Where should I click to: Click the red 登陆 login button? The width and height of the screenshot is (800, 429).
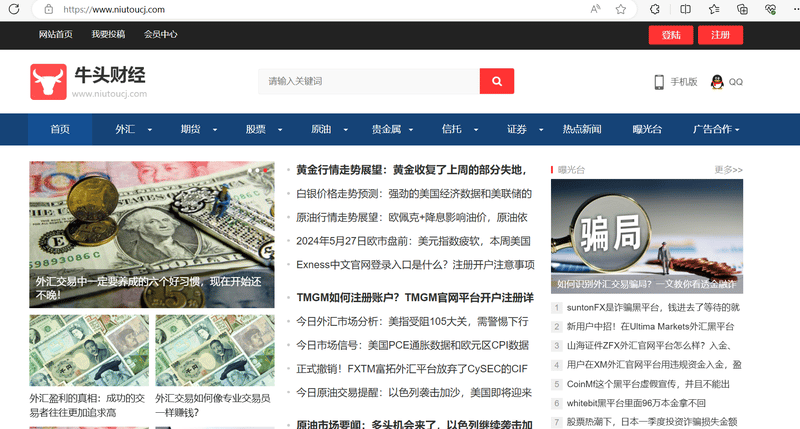tap(671, 35)
